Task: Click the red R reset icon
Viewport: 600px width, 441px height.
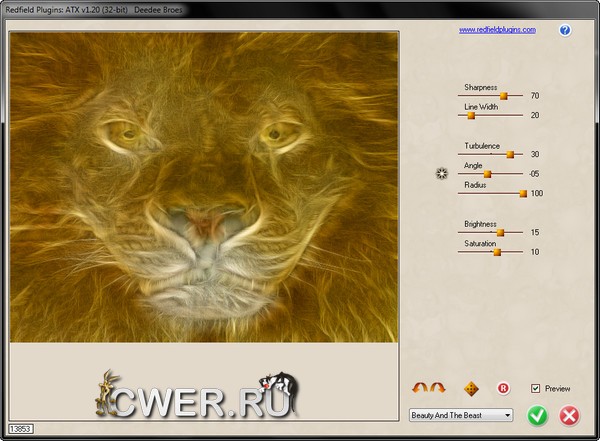Action: (x=503, y=388)
